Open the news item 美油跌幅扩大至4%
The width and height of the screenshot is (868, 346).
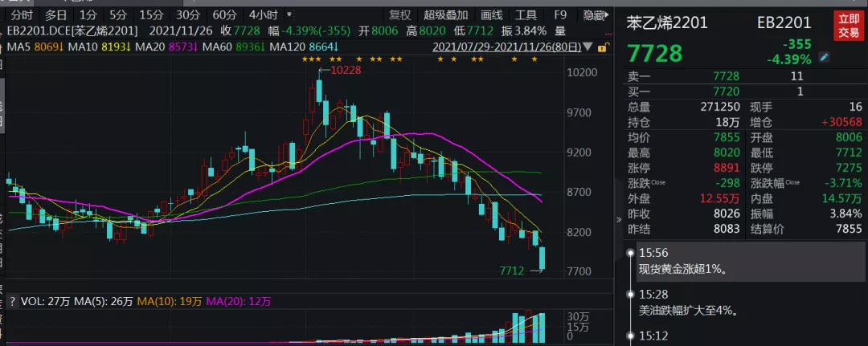690,311
